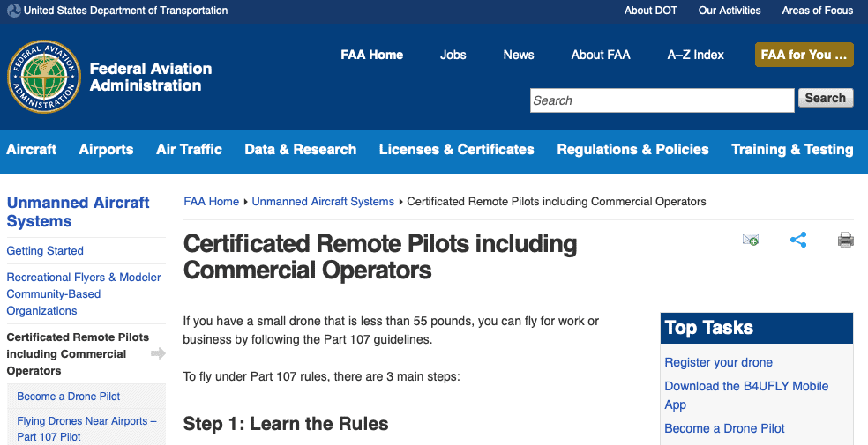
Task: Open the Register your drone link
Action: pos(719,363)
